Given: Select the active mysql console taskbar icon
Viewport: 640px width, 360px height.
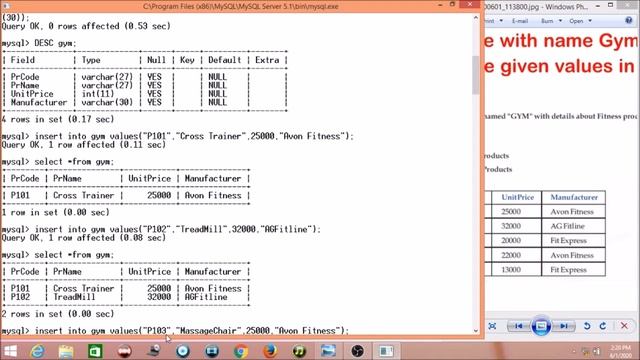Looking at the screenshot, I should coord(386,351).
